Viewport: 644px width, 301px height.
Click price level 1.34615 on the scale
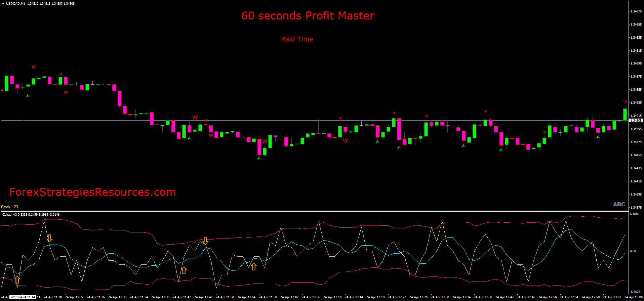[636, 51]
